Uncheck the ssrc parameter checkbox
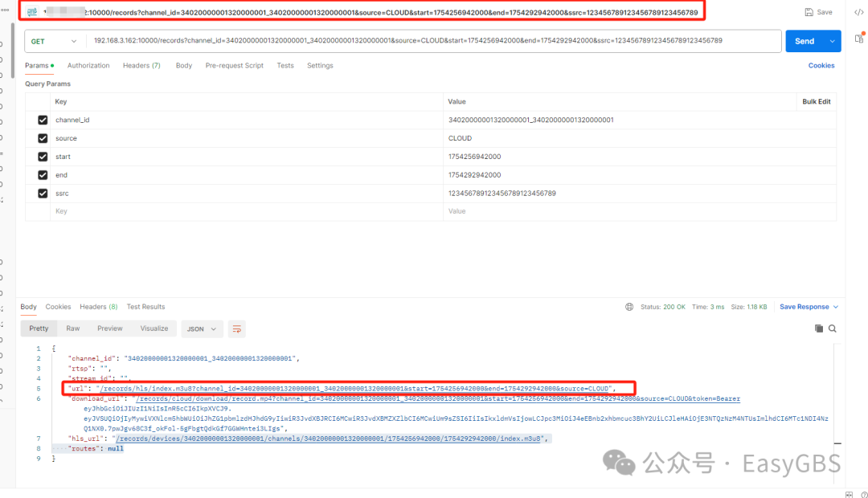Screen dimensions: 868x498 point(43,193)
